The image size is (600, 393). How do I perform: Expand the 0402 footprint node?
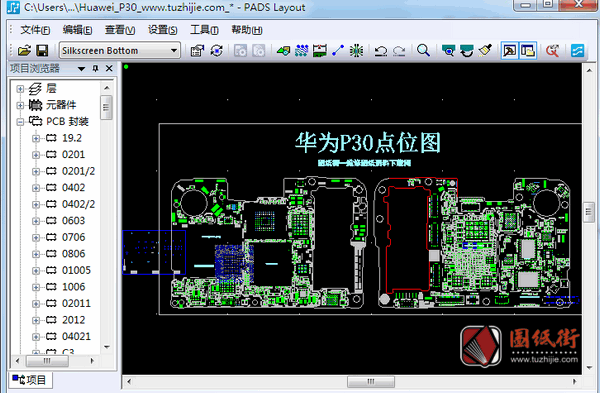[36, 188]
